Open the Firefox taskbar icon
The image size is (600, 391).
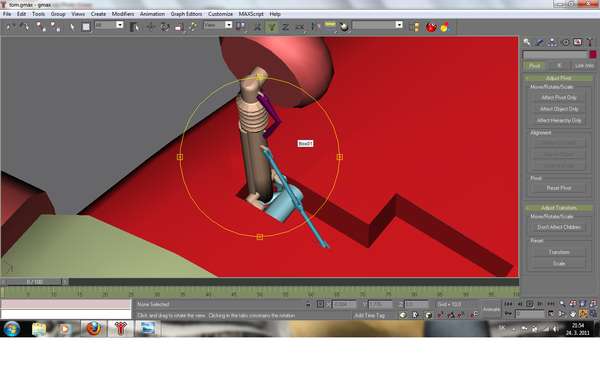[x=94, y=328]
